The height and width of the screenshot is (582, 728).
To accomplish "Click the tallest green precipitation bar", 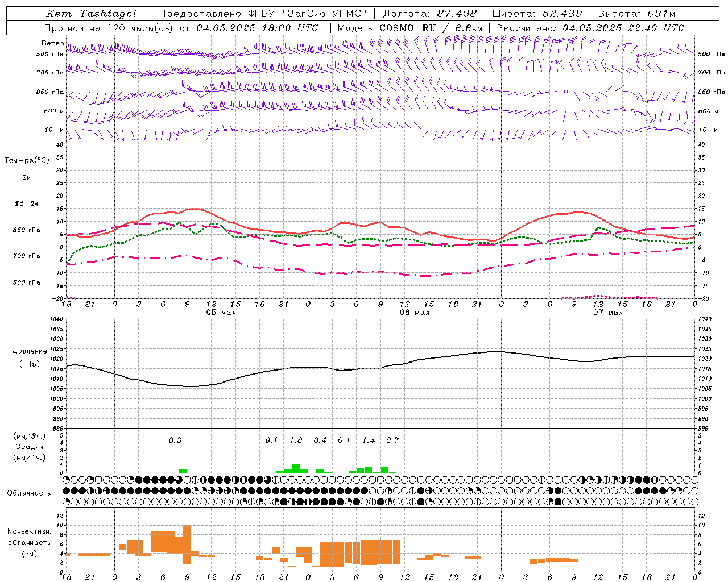I will (296, 468).
